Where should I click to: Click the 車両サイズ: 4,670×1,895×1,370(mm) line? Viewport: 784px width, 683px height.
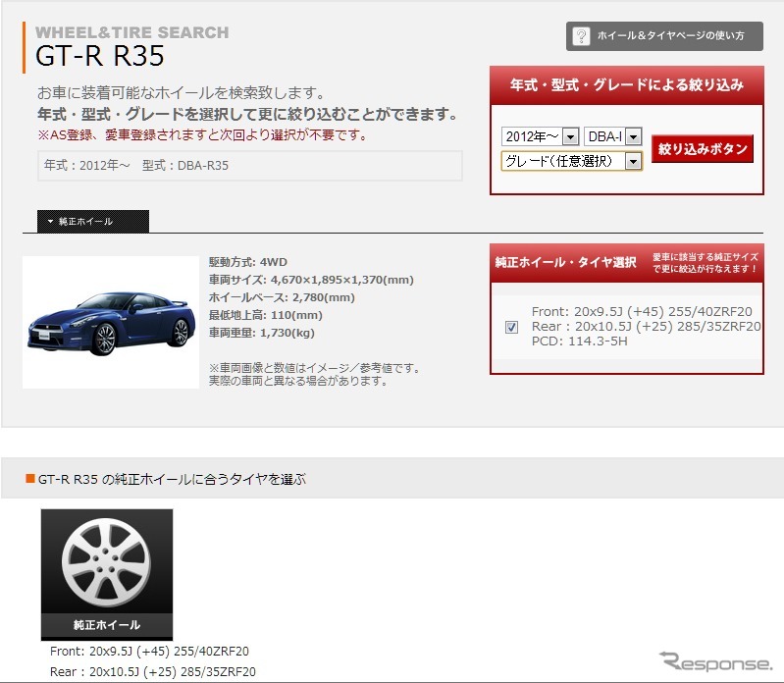click(311, 280)
